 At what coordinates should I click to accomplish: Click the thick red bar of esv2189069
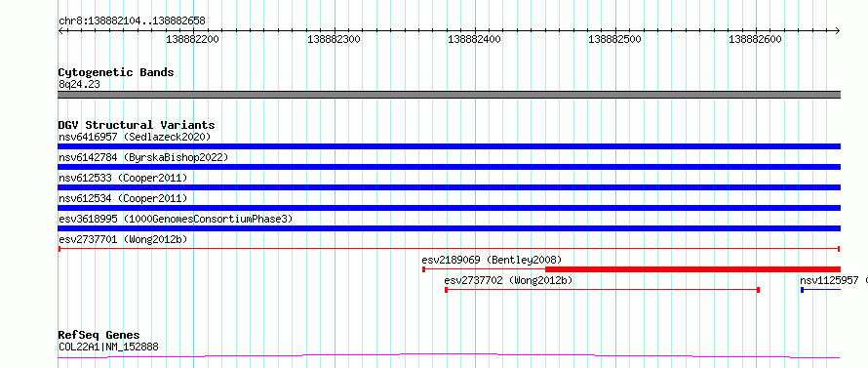tap(692, 269)
